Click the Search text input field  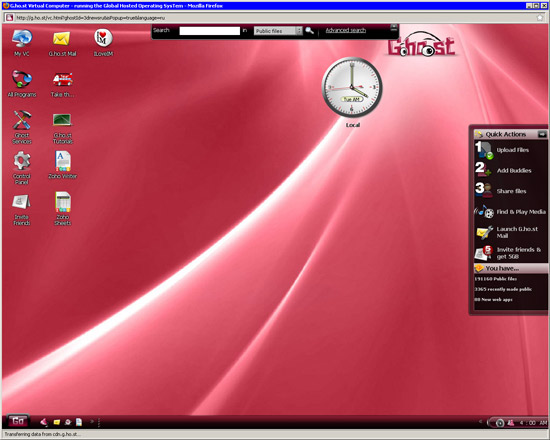click(x=209, y=31)
